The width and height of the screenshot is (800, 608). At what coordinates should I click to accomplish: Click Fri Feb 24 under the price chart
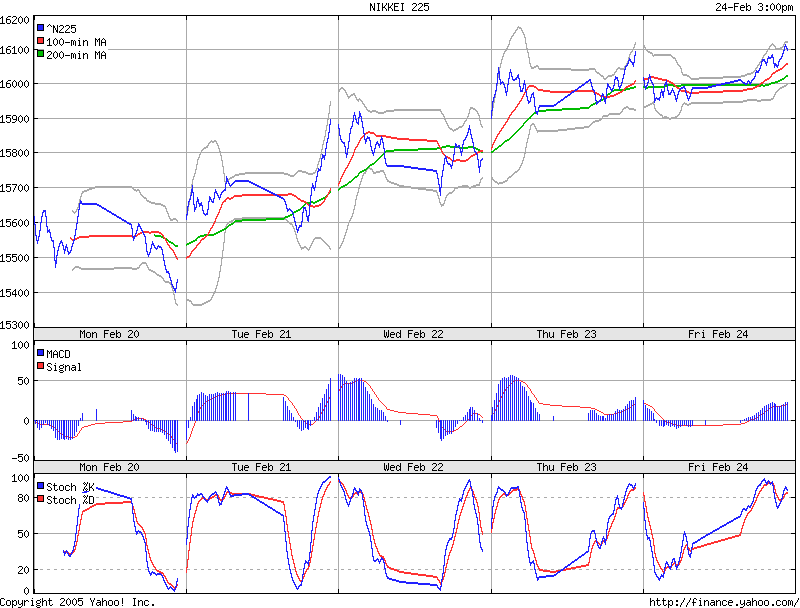(x=718, y=334)
